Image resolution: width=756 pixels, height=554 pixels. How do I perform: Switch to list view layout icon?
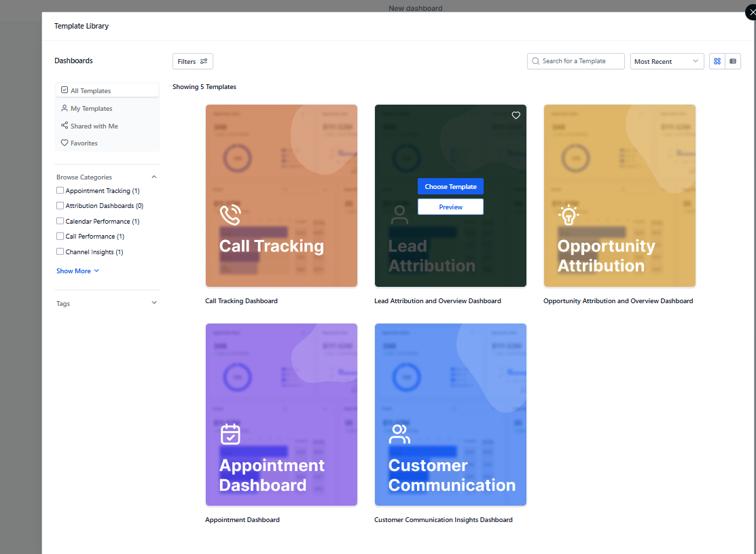tap(733, 61)
